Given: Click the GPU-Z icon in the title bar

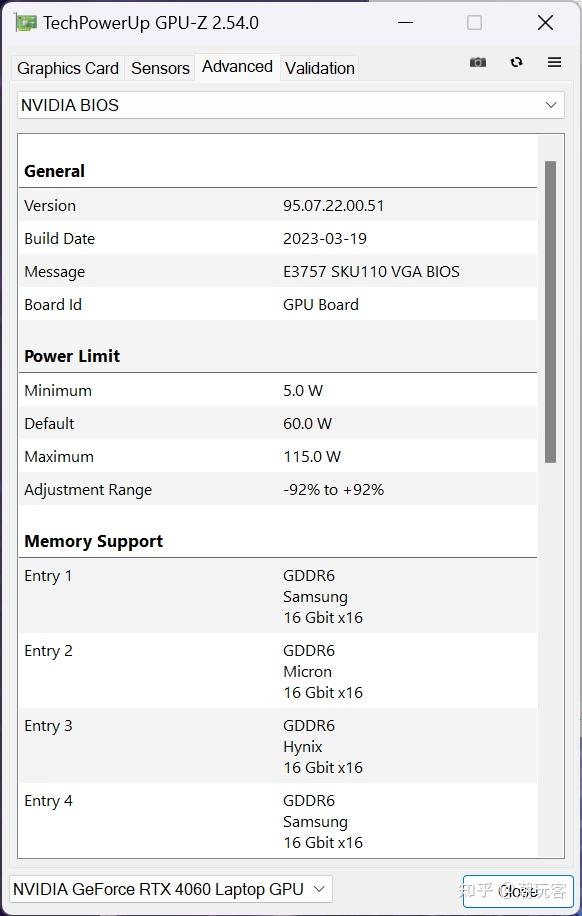Looking at the screenshot, I should click(x=22, y=22).
